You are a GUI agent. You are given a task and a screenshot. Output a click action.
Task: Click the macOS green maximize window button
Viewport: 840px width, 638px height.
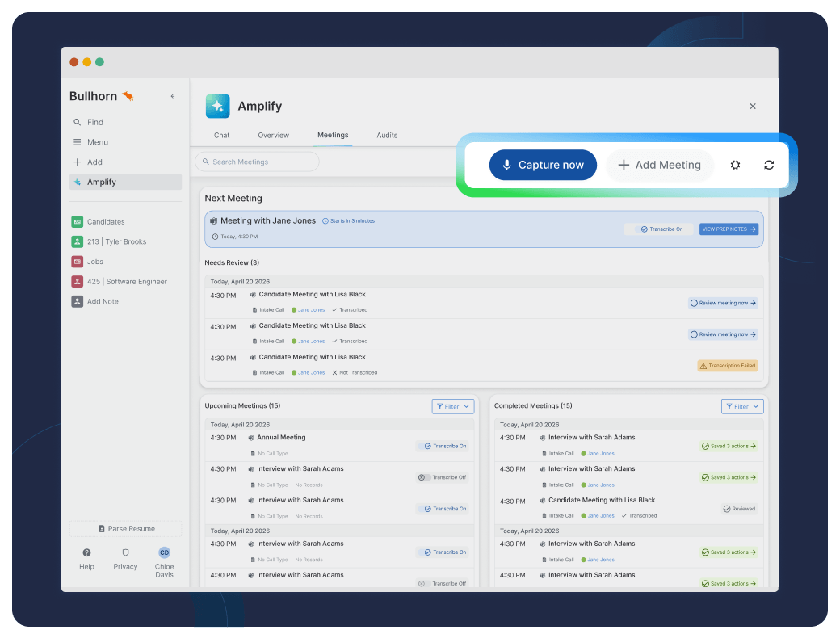tap(99, 62)
